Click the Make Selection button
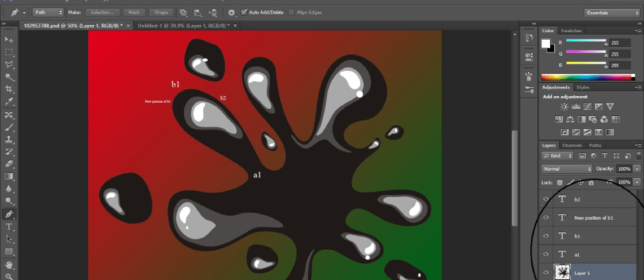644x280 pixels. click(x=102, y=12)
